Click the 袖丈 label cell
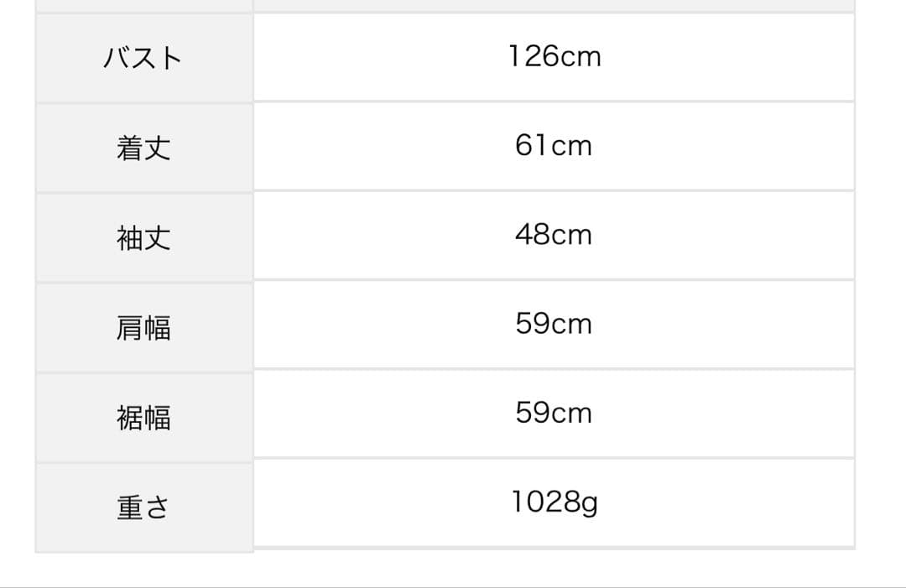The height and width of the screenshot is (588, 906). point(143,237)
